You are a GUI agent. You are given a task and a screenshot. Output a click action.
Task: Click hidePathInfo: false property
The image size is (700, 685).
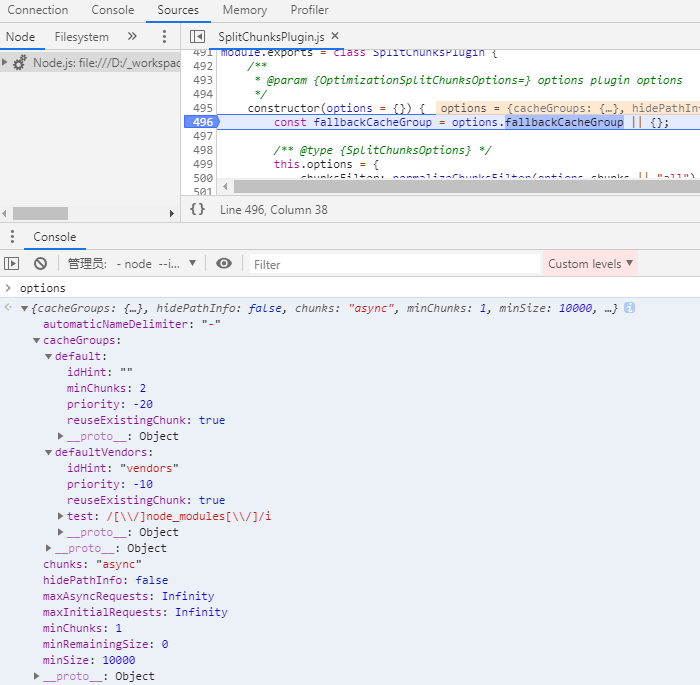(105, 580)
